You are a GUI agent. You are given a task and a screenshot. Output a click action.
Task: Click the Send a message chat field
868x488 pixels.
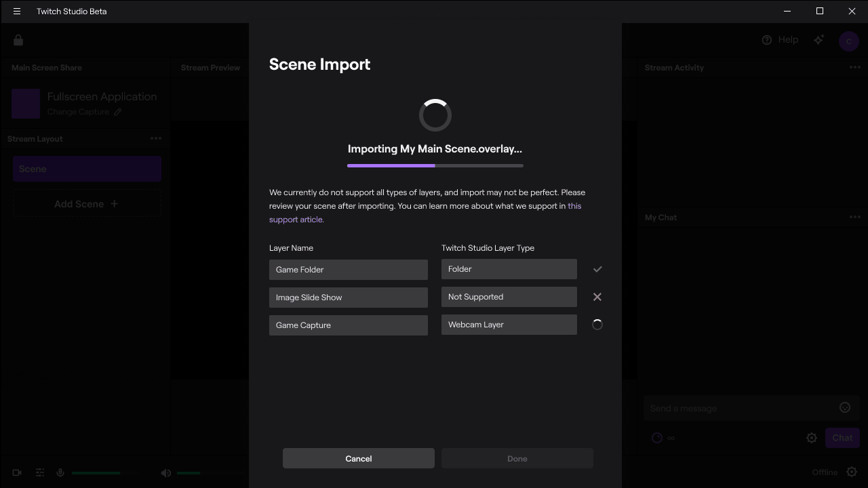coord(751,408)
